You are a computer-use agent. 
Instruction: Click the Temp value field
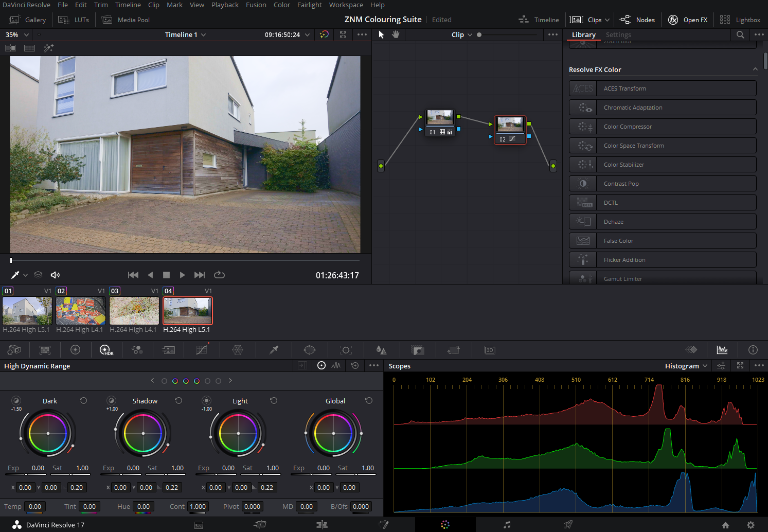pos(35,506)
